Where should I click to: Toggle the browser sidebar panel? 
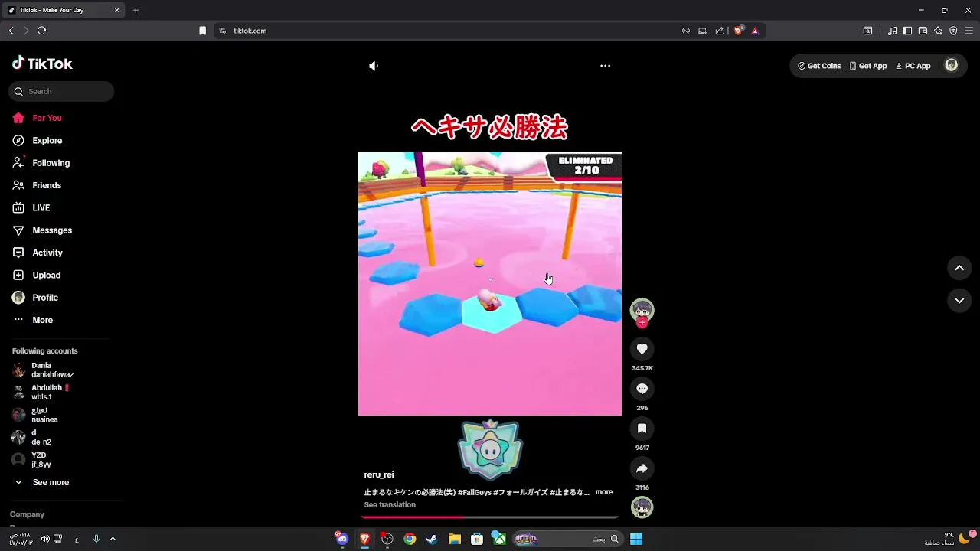point(907,31)
